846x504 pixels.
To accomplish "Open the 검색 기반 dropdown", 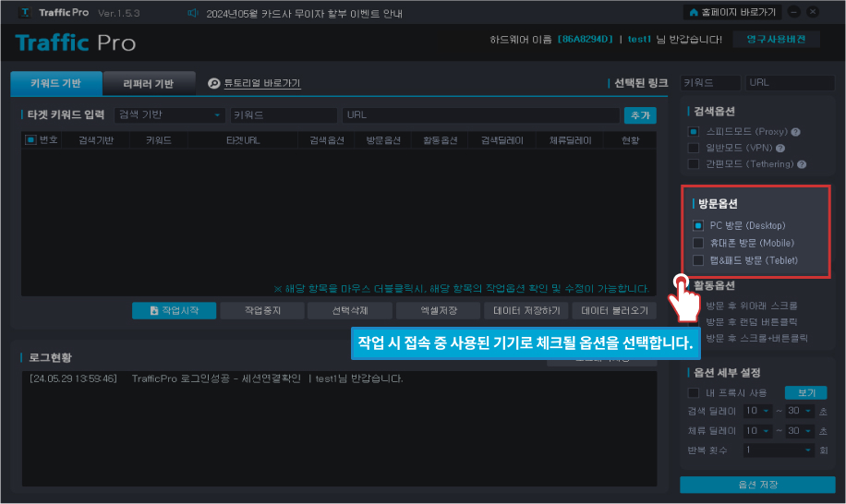I will [x=170, y=115].
